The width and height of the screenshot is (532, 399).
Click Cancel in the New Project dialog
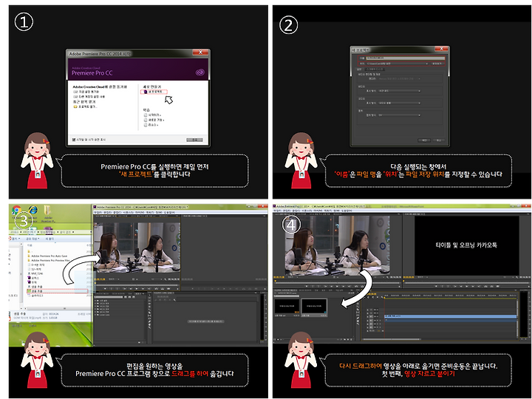(x=438, y=140)
